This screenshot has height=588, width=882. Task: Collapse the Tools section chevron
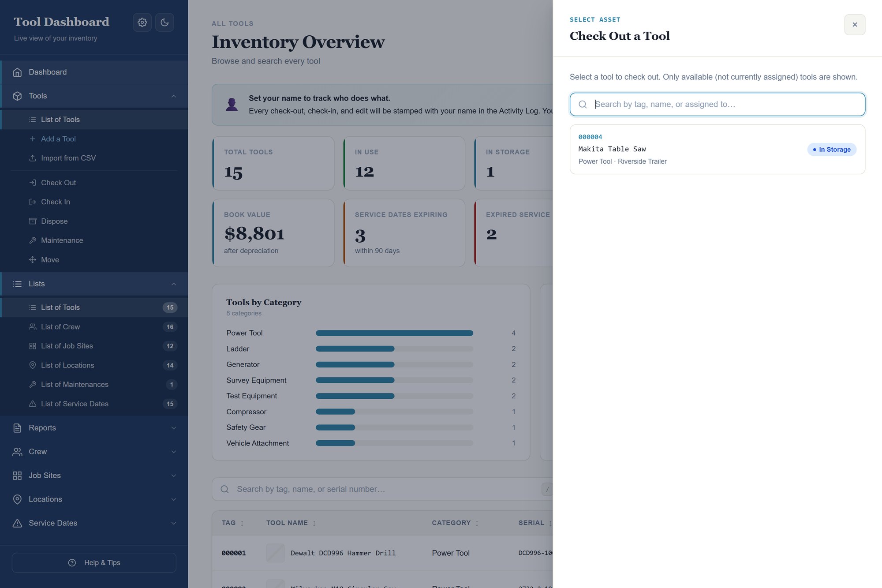[174, 96]
